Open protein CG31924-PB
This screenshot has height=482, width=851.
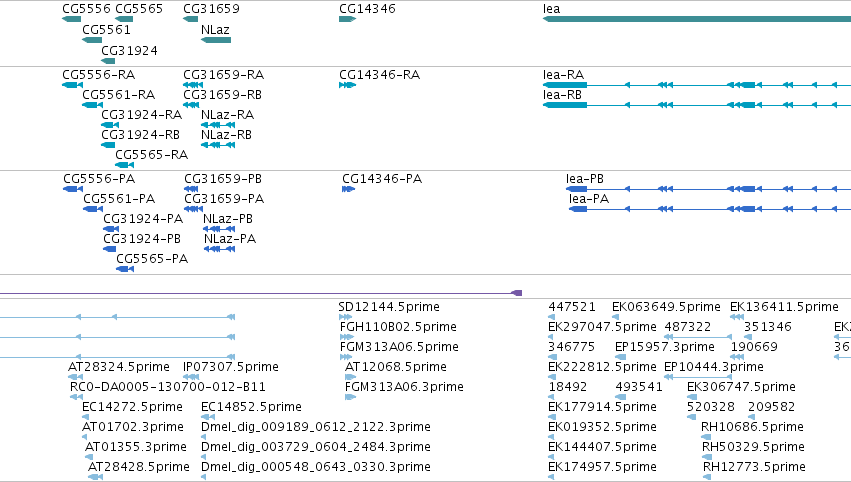(x=142, y=239)
